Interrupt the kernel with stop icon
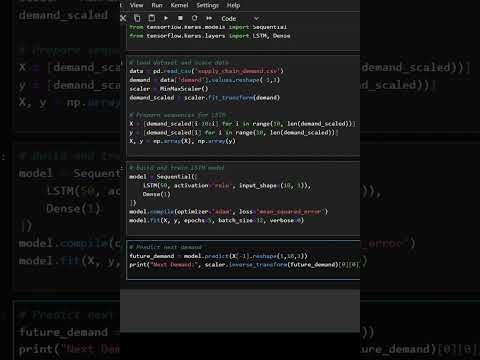 click(x=180, y=18)
